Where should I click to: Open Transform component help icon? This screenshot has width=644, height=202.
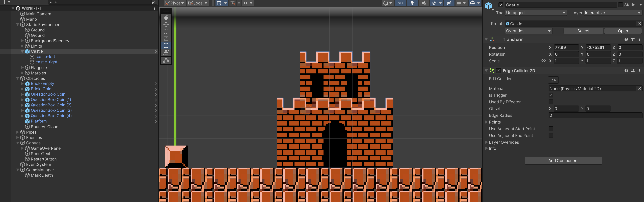pos(626,39)
